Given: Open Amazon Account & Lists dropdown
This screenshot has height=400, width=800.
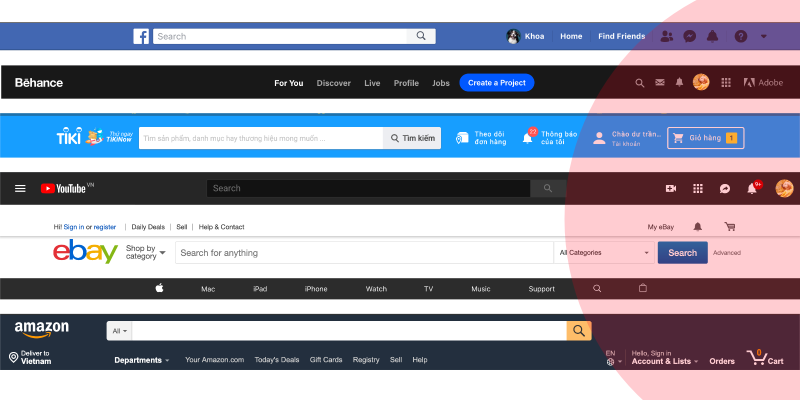Looking at the screenshot, I should [x=665, y=358].
